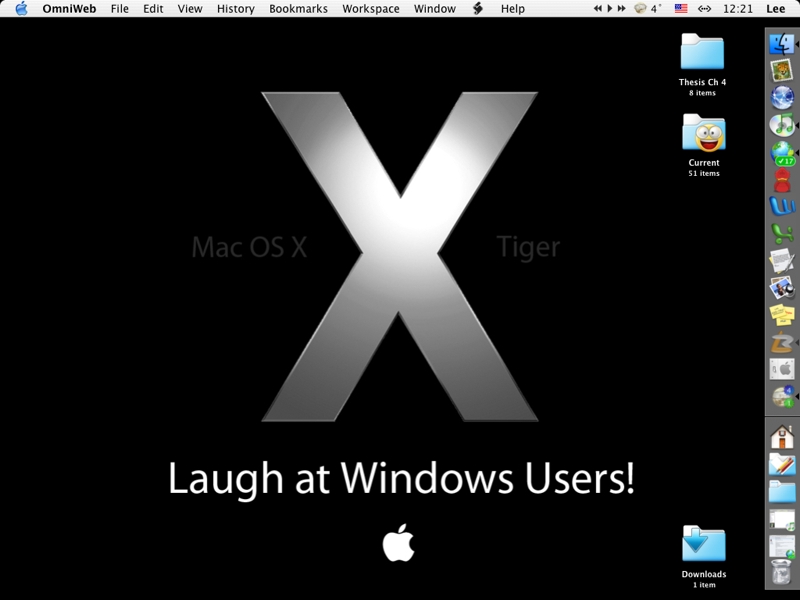Open Finder from the dock
Image resolution: width=800 pixels, height=600 pixels.
click(x=781, y=45)
